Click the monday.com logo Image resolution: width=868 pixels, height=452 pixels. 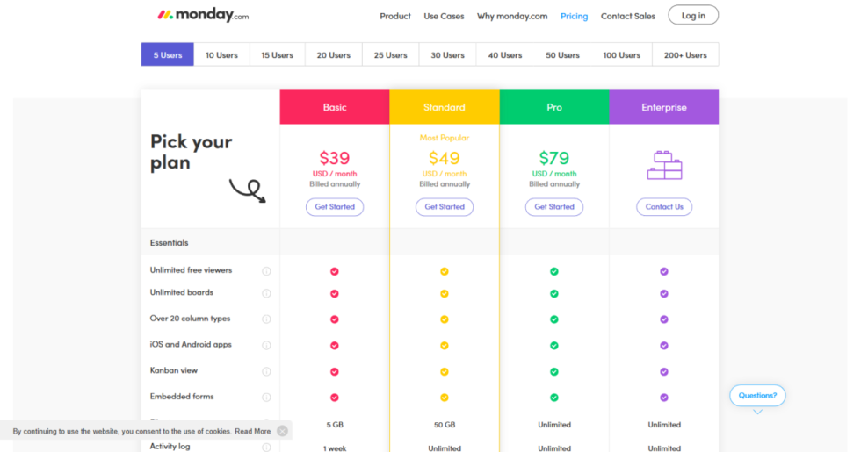point(203,14)
